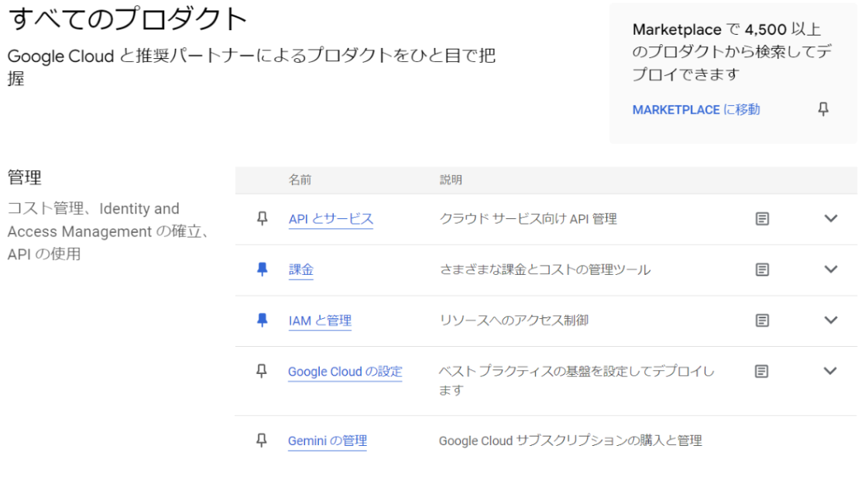
Task: Open 課金 billing link
Action: pyautogui.click(x=301, y=269)
